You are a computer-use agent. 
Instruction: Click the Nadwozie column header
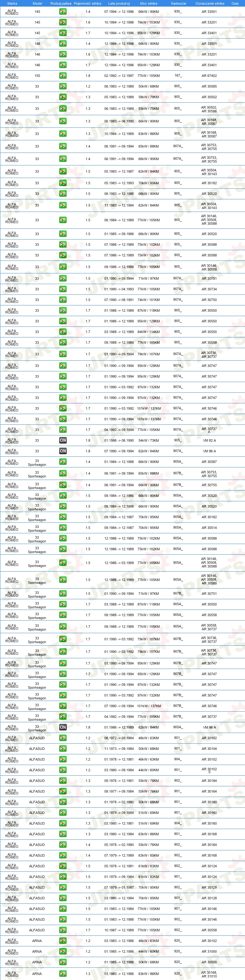coord(179,3)
